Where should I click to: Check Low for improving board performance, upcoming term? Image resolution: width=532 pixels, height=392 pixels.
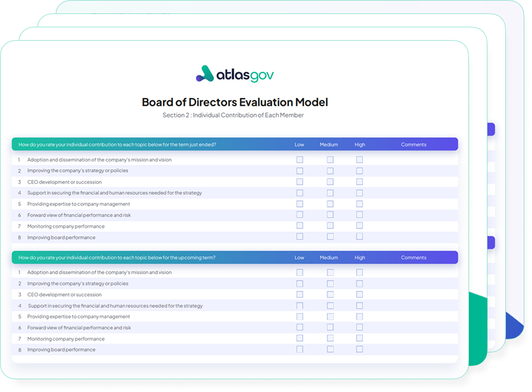(300, 349)
